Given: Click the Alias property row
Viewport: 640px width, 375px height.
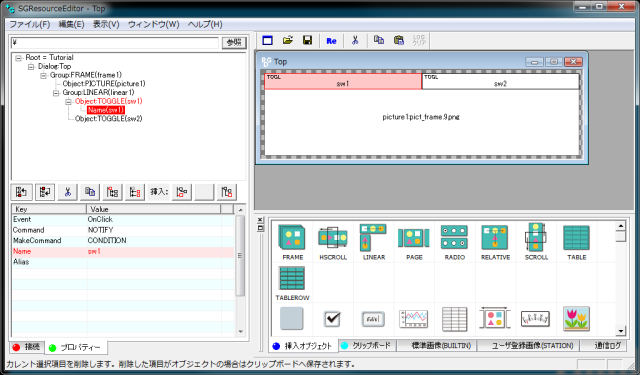Looking at the screenshot, I should tap(123, 262).
